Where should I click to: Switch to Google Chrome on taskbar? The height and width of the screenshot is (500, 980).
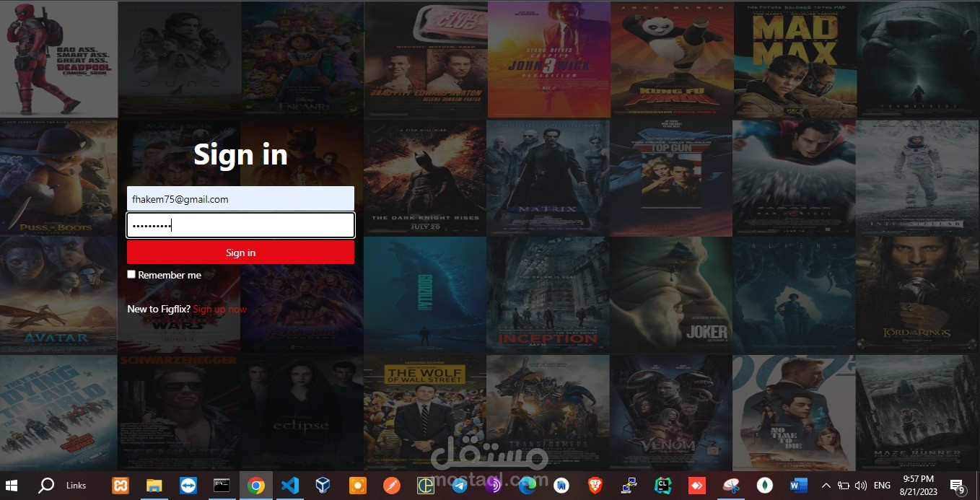click(255, 486)
